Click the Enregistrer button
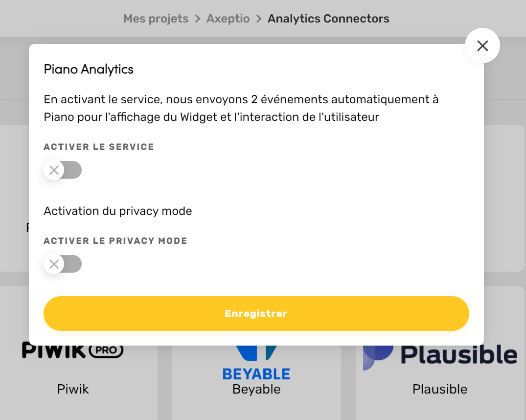 256,313
